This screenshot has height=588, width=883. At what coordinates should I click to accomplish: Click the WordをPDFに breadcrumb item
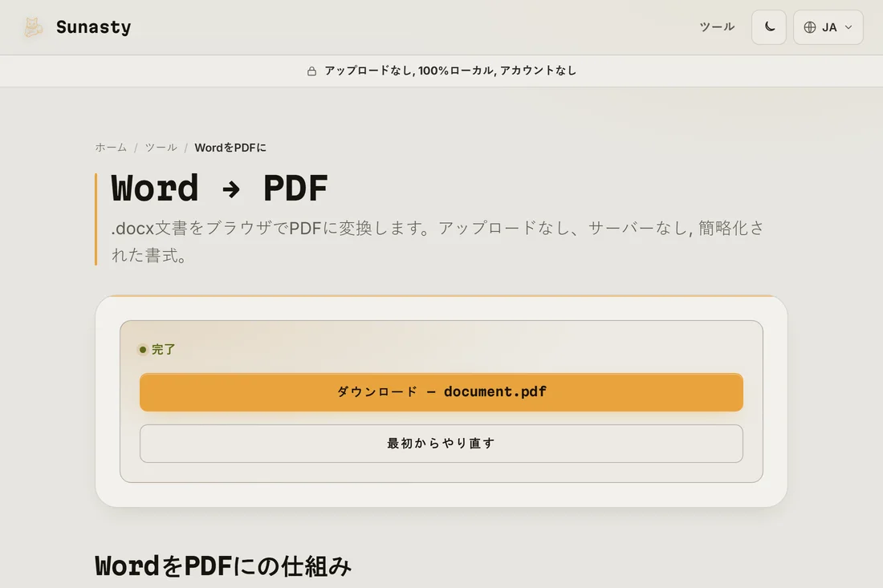coord(230,148)
